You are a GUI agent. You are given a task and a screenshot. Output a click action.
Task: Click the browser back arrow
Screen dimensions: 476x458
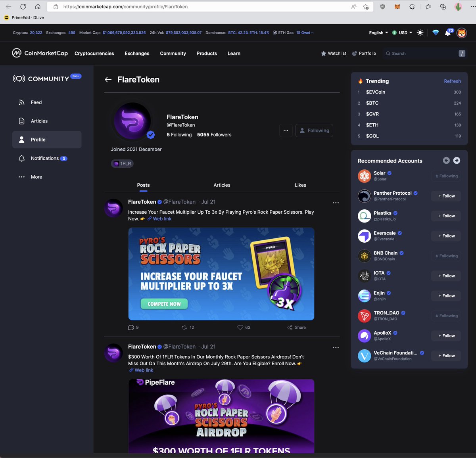click(8, 6)
